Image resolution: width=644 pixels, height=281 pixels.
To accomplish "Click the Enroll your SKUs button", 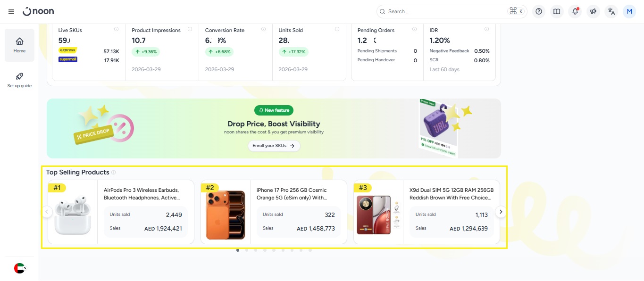I will click(274, 146).
